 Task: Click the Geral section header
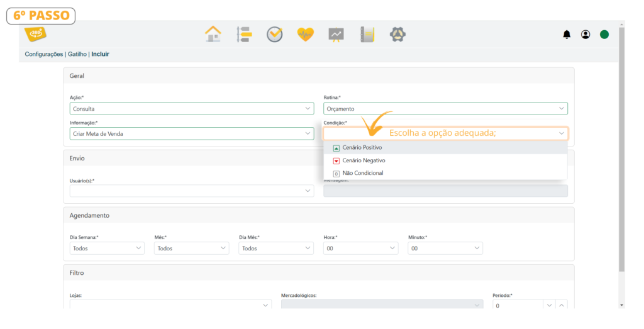pos(319,76)
